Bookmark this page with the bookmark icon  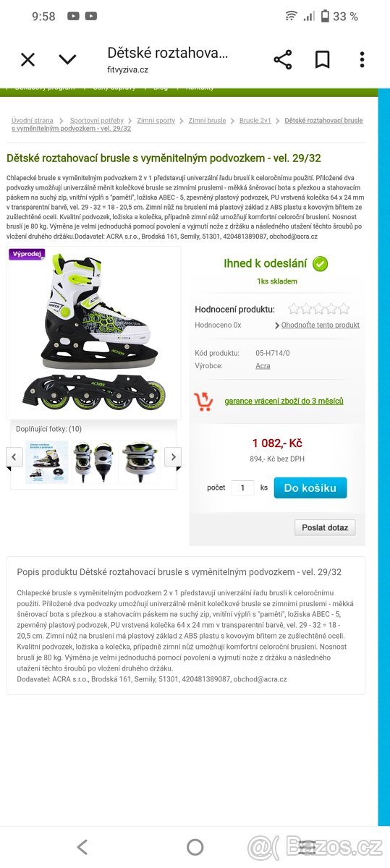coord(323,60)
